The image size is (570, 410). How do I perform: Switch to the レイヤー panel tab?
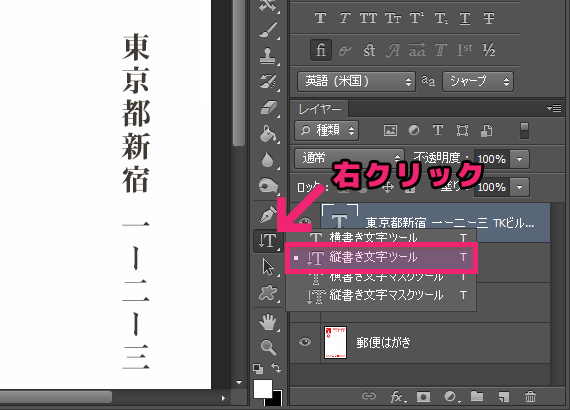pyautogui.click(x=320, y=109)
